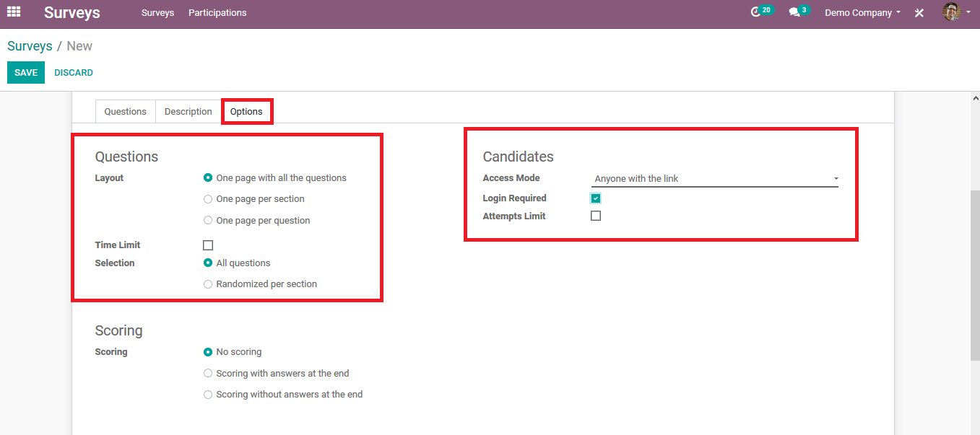
Task: Select Scoring without answers at the end
Action: (208, 395)
